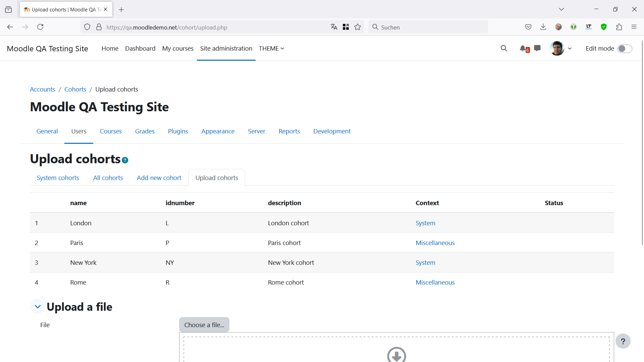Click the Miscellaneous link in the Paris row
The height and width of the screenshot is (362, 644).
pyautogui.click(x=435, y=243)
